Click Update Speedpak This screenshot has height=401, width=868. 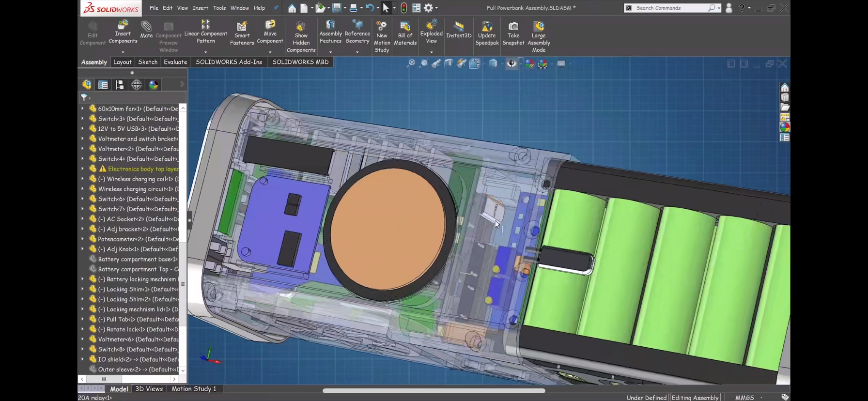[x=487, y=33]
